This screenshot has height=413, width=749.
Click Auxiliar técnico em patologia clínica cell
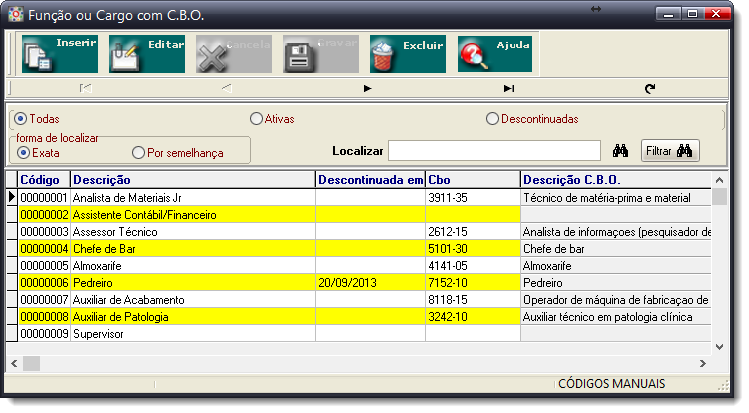[616, 317]
